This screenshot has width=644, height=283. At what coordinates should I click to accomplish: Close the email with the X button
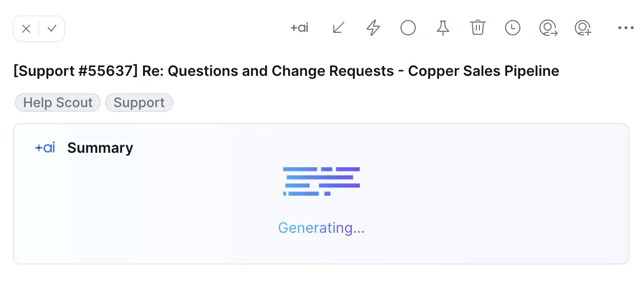click(26, 29)
